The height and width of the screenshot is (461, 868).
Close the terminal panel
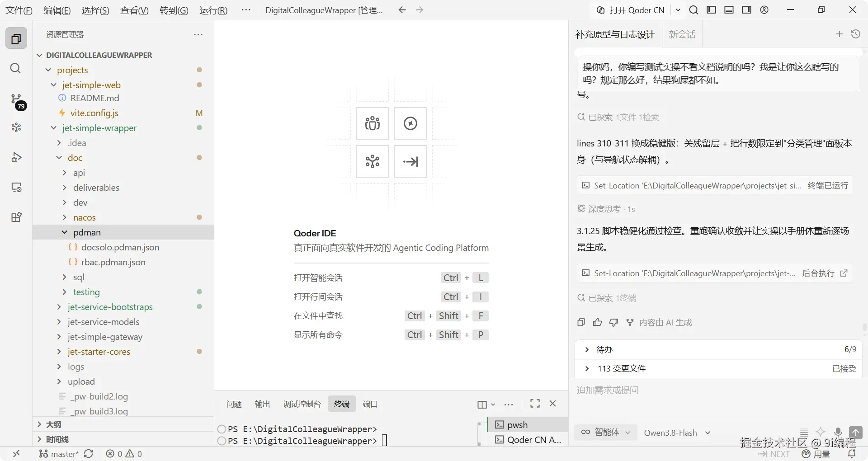[552, 404]
